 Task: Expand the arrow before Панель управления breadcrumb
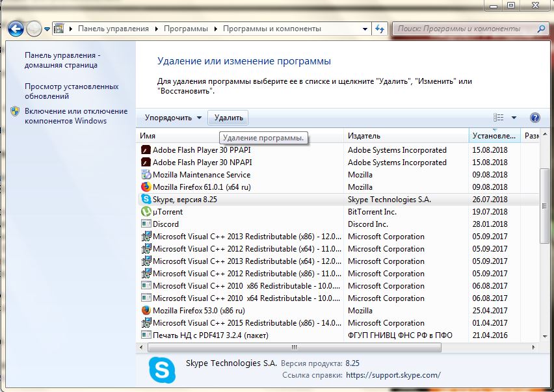tap(71, 29)
